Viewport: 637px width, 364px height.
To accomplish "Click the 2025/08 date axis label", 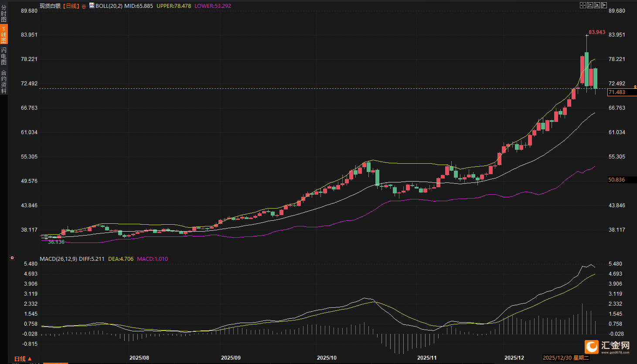I will click(x=139, y=358).
